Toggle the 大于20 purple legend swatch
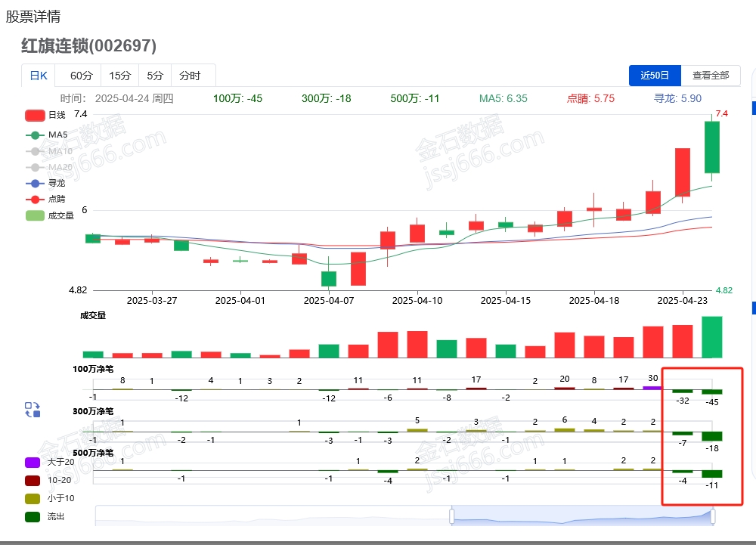Viewport: 756px width, 545px height. 33,462
